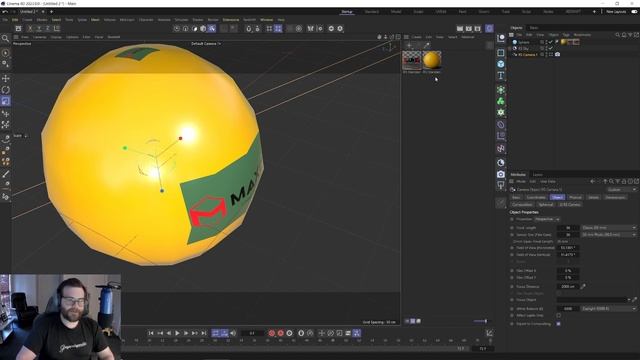Add a Camera object from right palette
Screen dimensions: 640x360
pos(501,174)
